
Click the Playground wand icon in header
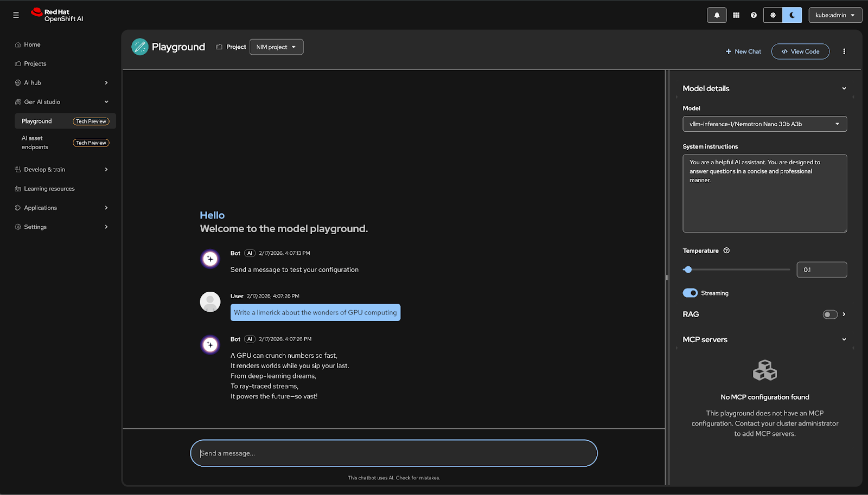pyautogui.click(x=140, y=47)
